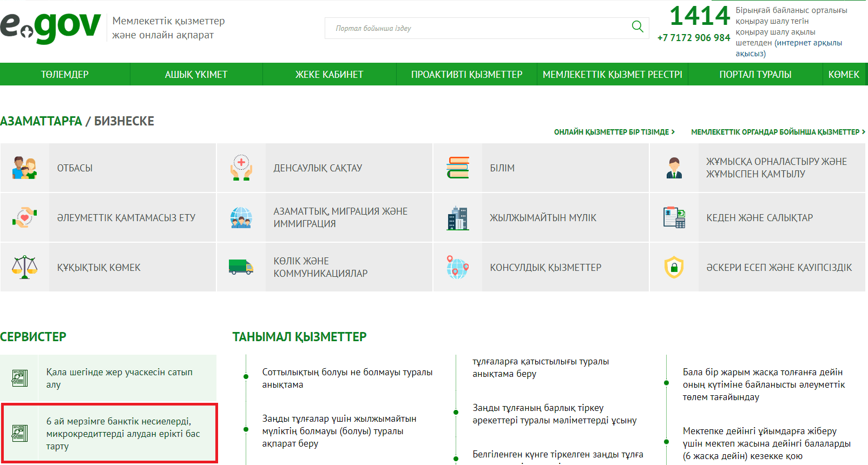
Task: Click the search magnifier icon
Action: coord(637,26)
